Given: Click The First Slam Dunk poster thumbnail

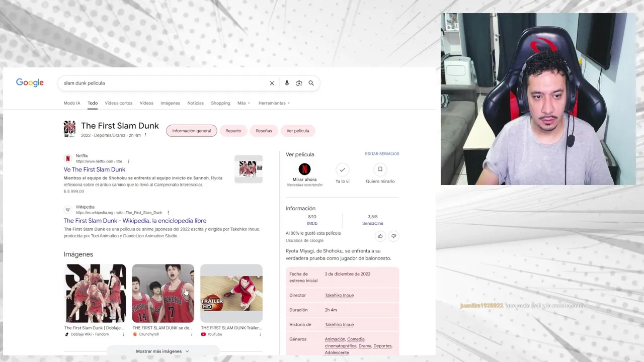Looking at the screenshot, I should pos(69,129).
